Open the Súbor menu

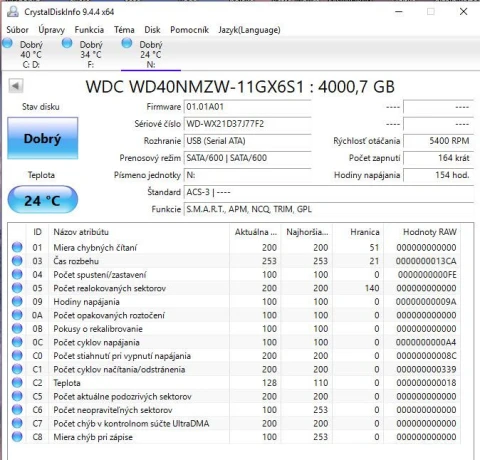tap(17, 30)
